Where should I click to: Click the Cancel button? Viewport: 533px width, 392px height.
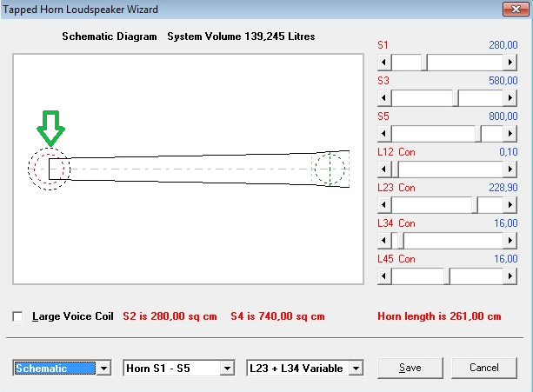click(x=484, y=368)
